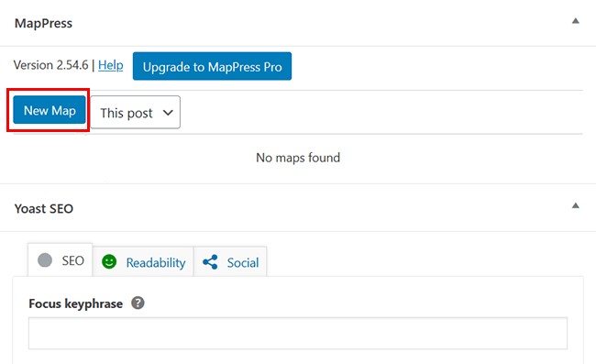Open the This post dropdown
The image size is (596, 364).
(x=136, y=113)
